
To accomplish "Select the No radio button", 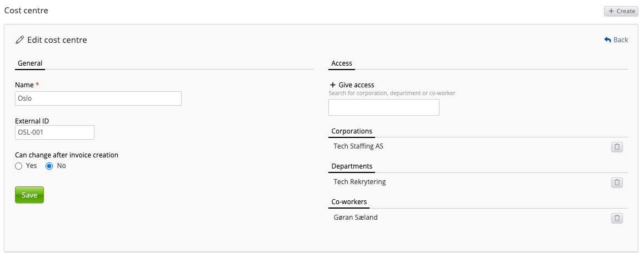I will [49, 166].
